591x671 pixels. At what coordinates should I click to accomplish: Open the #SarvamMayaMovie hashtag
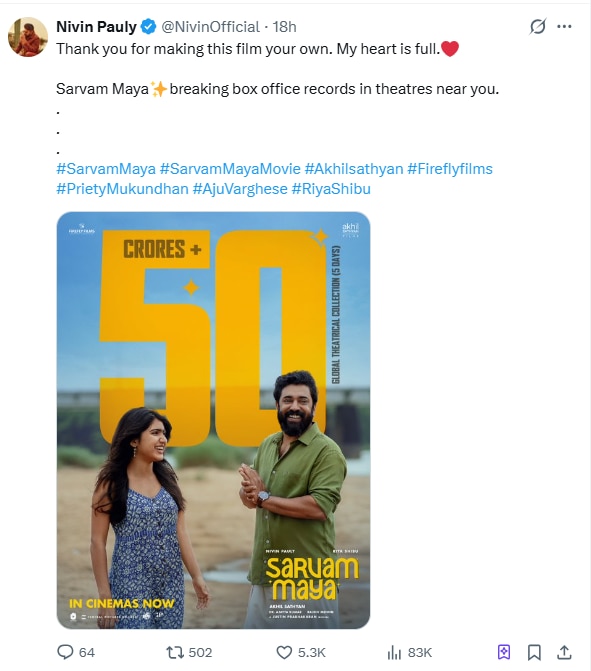point(230,169)
